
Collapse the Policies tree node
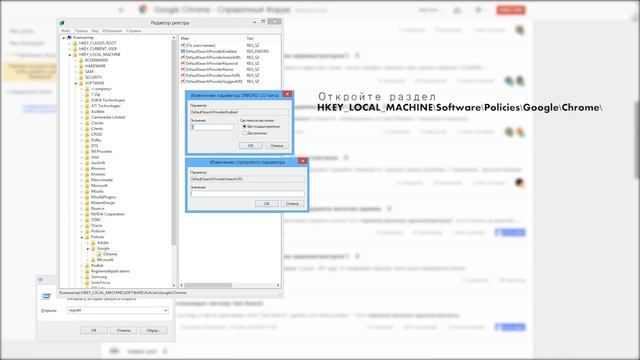[82, 237]
